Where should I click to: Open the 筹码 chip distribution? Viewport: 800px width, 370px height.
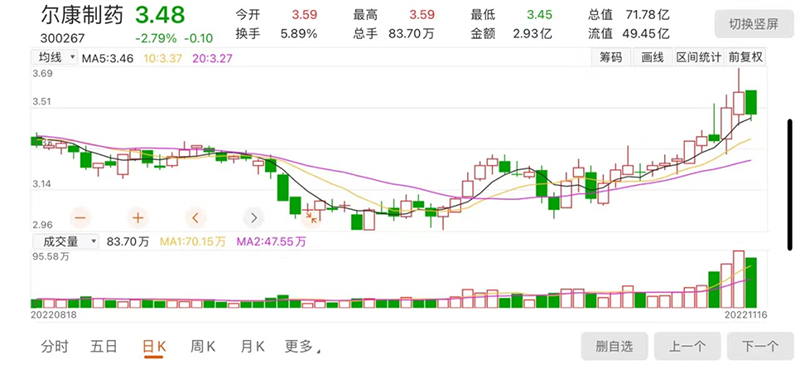pyautogui.click(x=611, y=58)
